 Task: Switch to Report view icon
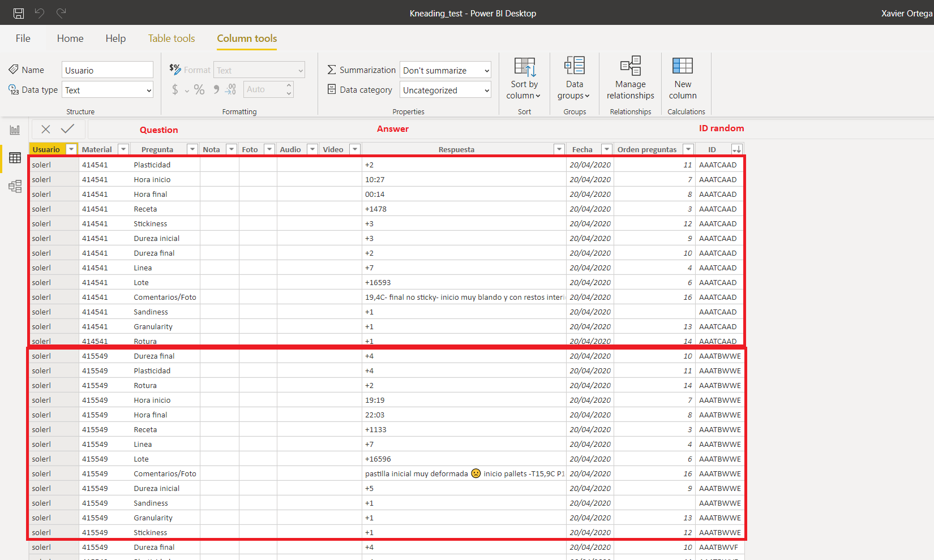15,130
